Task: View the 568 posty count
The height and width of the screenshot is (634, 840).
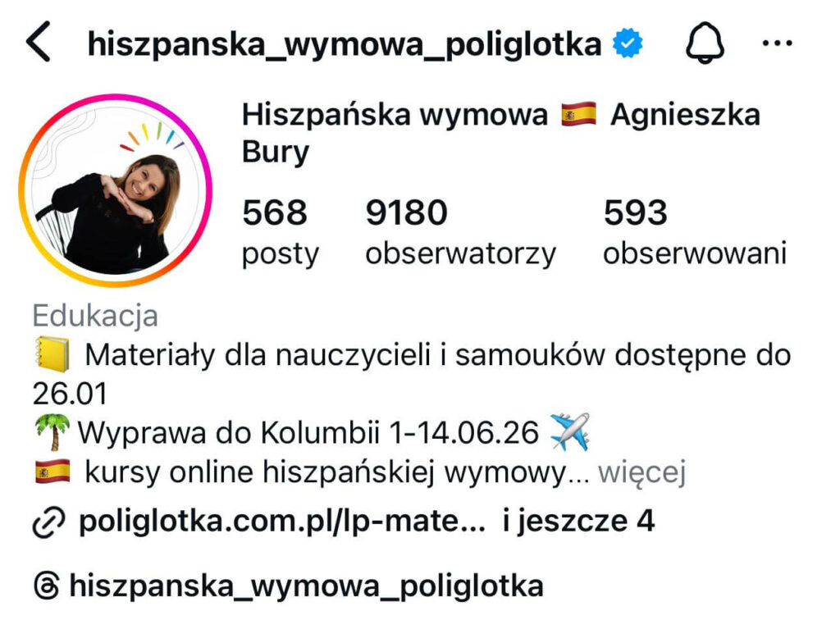Action: tap(281, 231)
